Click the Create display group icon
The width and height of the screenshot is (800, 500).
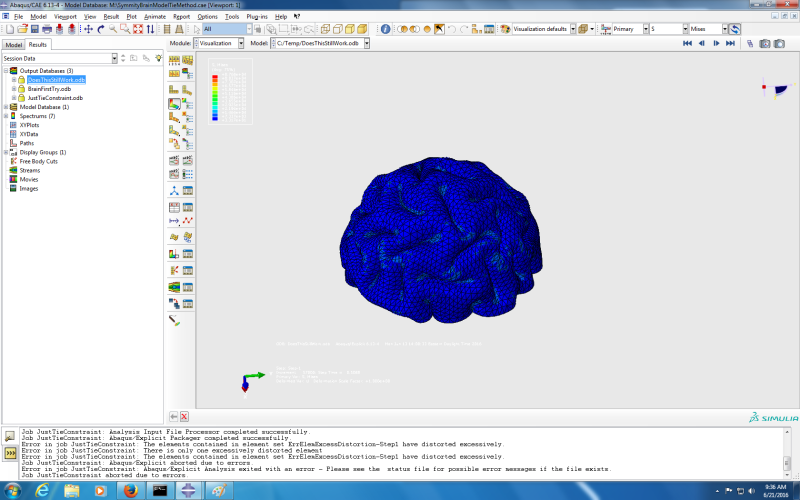pyautogui.click(x=477, y=29)
